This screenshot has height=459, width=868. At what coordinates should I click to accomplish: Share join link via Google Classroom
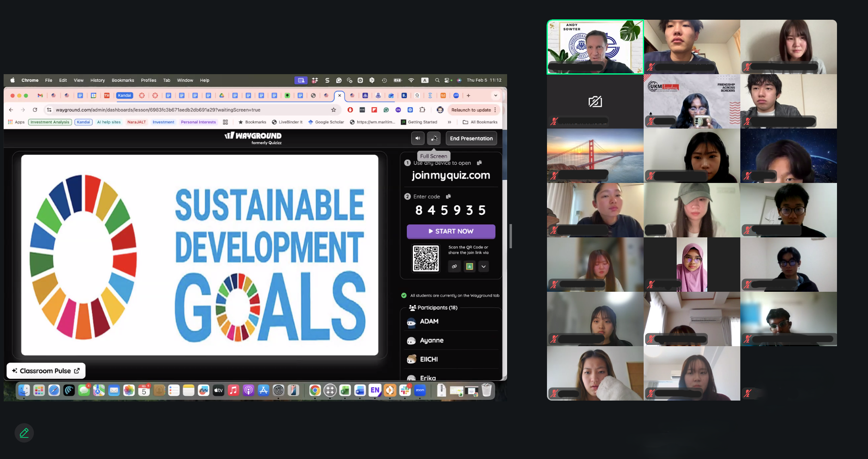pos(469,266)
